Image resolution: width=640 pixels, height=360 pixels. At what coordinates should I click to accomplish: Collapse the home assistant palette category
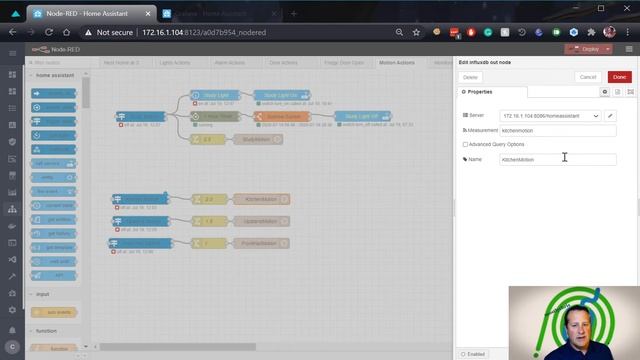[x=55, y=76]
